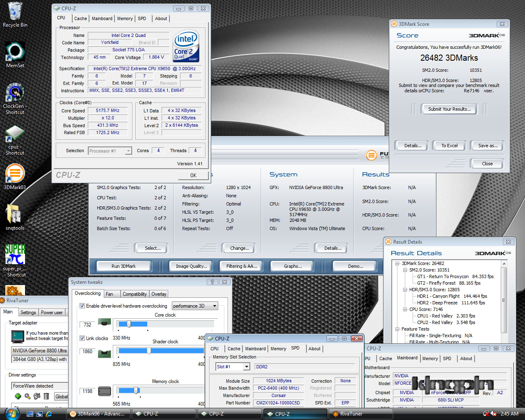The width and height of the screenshot is (525, 420).
Task: Collapse the SM2.0 Score: 10351 node
Action: point(405,270)
